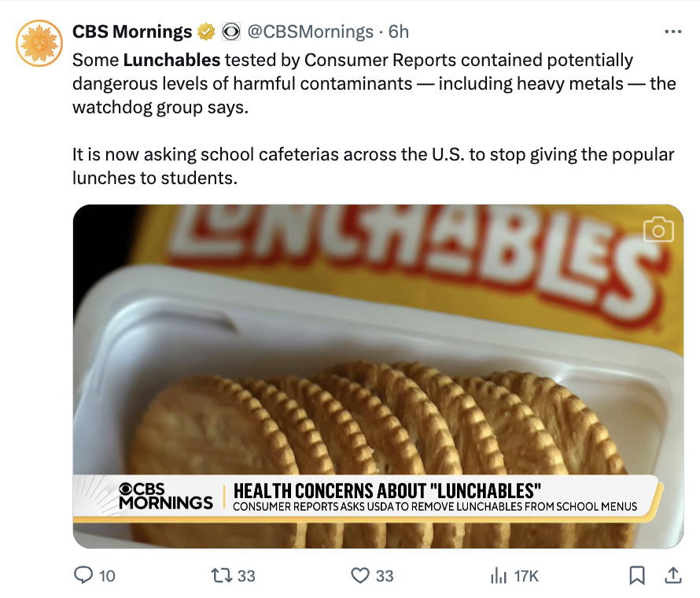Open the reply icon on the tweet

(x=84, y=575)
